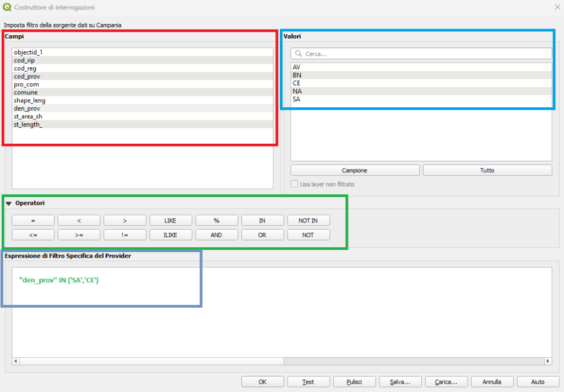Click the Tutto button
Viewport: 564px width, 392px height.
(x=487, y=170)
